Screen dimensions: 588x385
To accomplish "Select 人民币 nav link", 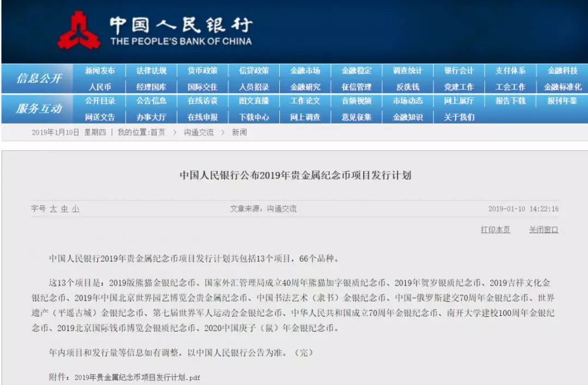I will 100,87.
